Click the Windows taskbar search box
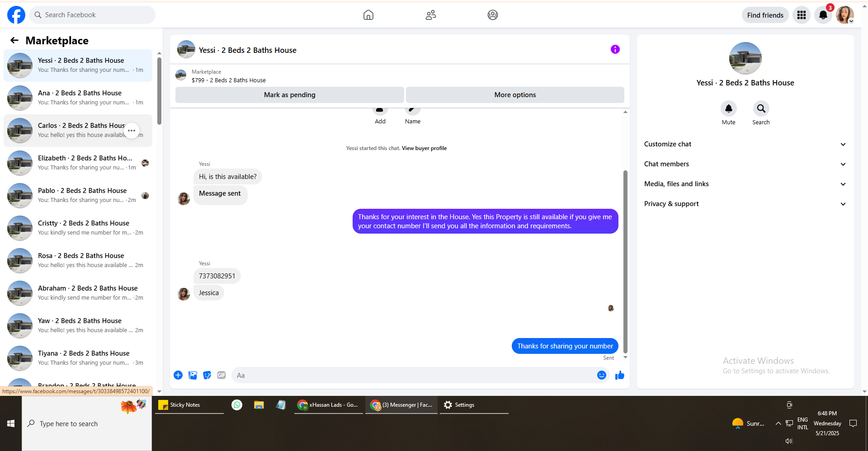 coord(87,423)
